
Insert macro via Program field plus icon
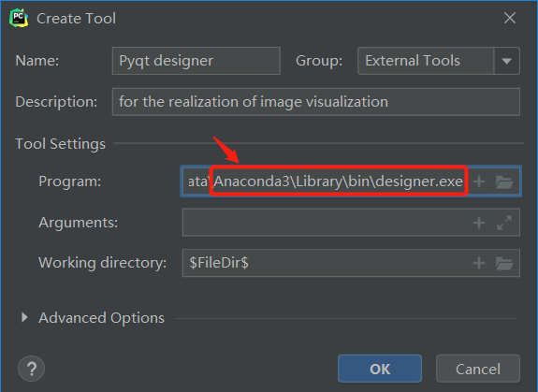click(479, 181)
